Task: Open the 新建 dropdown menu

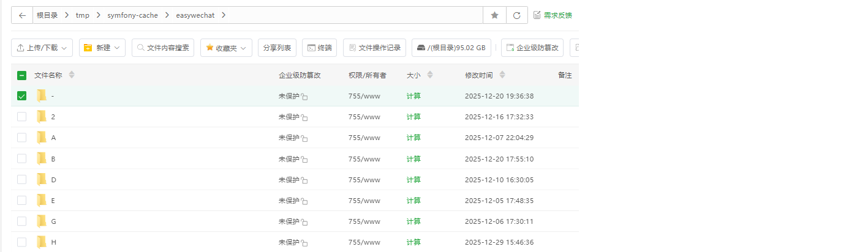Action: pyautogui.click(x=102, y=48)
